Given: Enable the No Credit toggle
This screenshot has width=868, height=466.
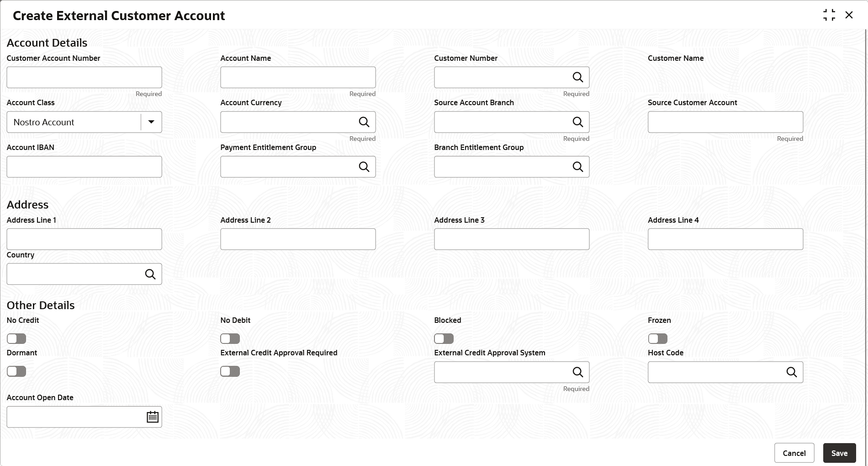Looking at the screenshot, I should point(16,338).
